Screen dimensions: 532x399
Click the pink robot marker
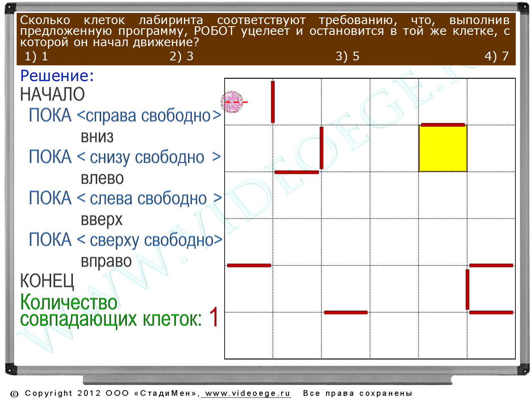pos(232,102)
